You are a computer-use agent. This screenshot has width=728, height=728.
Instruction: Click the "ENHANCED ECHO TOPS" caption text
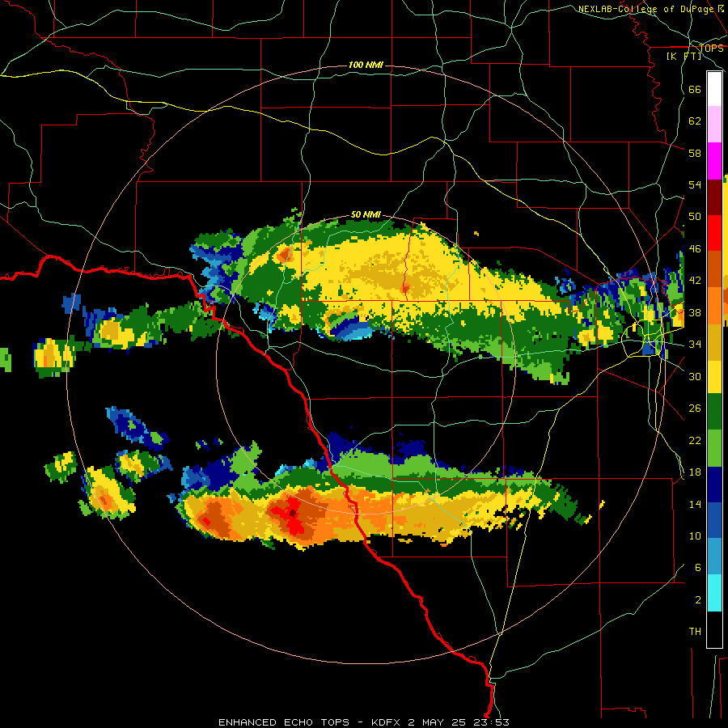coord(284,722)
